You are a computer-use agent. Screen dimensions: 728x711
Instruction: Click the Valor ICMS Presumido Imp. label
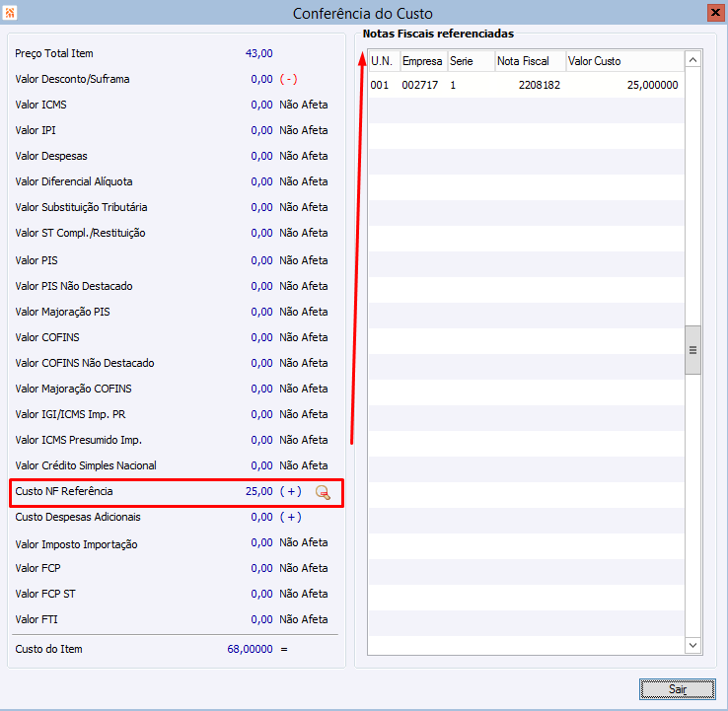click(x=79, y=440)
